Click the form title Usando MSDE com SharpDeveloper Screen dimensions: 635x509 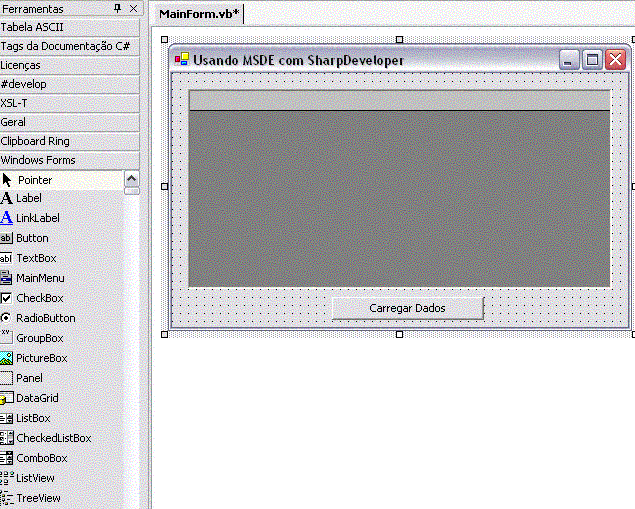(298, 60)
